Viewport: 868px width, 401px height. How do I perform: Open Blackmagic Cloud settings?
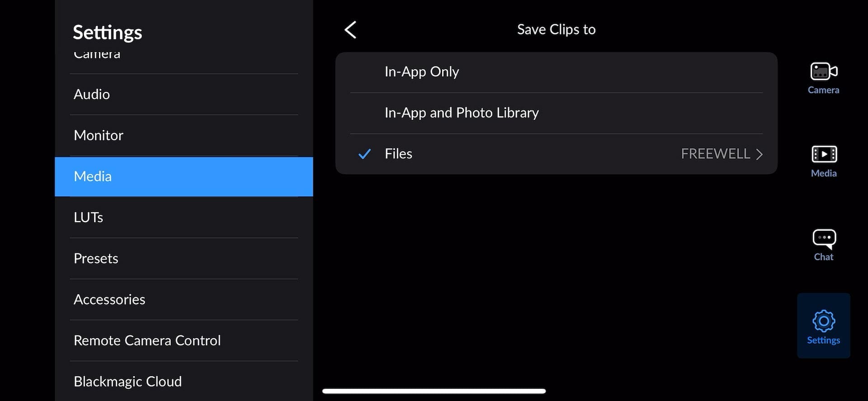coord(127,381)
